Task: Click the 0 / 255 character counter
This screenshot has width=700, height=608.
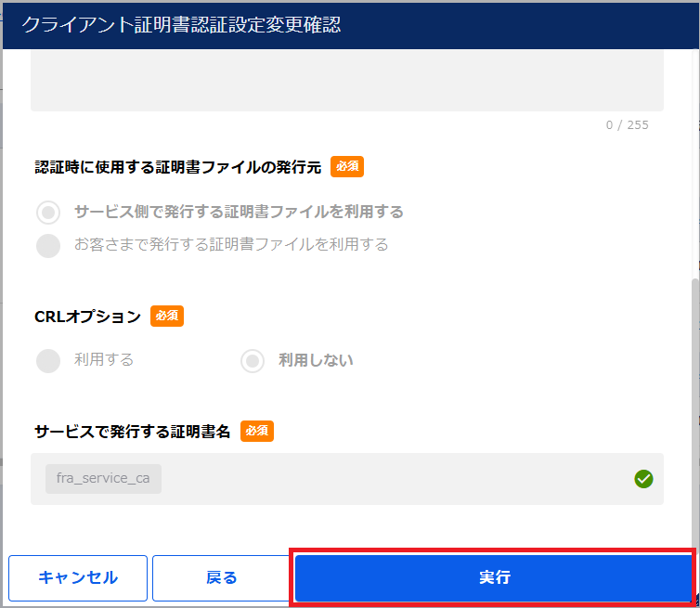Action: click(627, 125)
